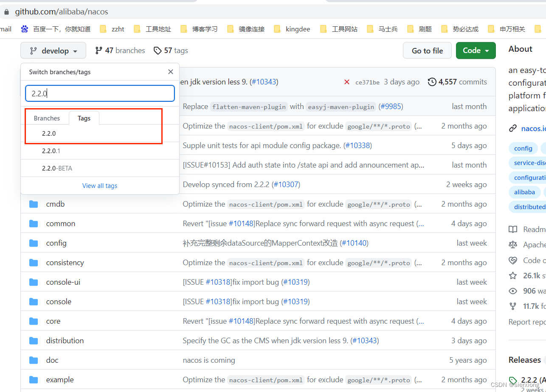
Task: Click the config topic tag
Action: (523, 148)
